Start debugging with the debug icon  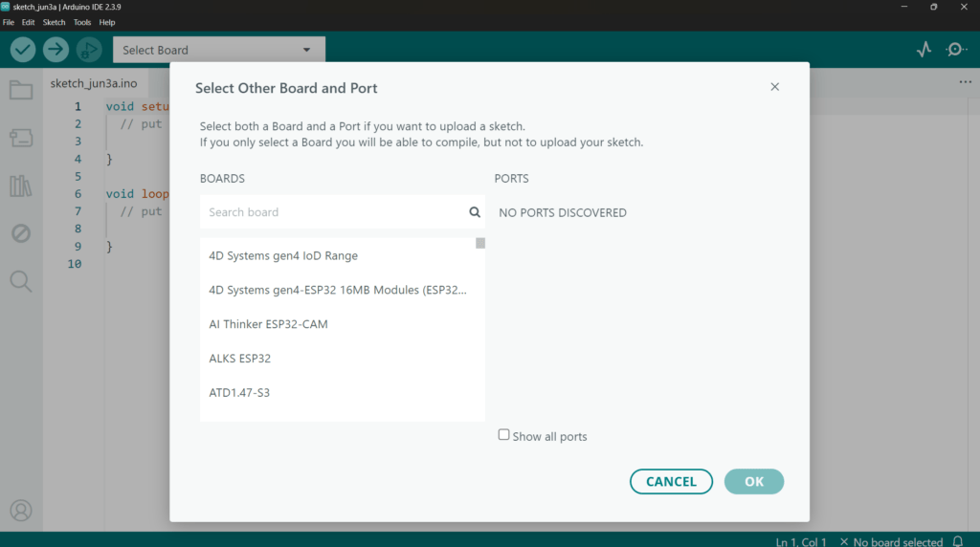[89, 50]
